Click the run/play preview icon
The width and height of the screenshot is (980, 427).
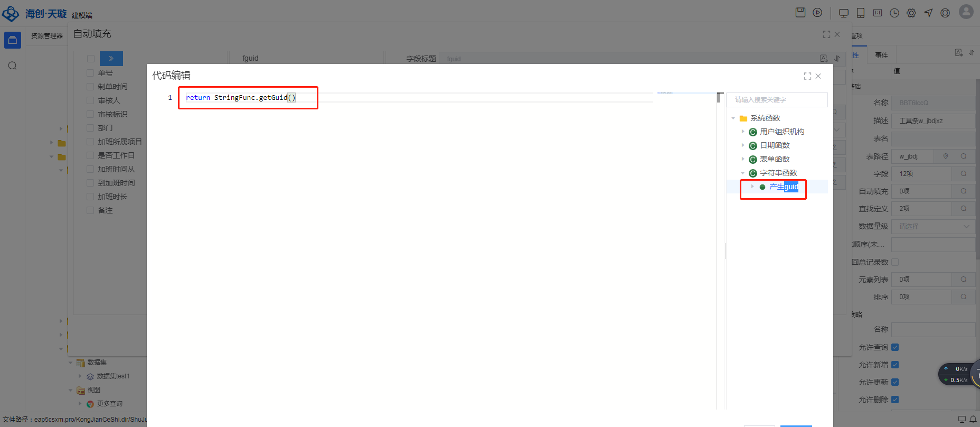[817, 13]
